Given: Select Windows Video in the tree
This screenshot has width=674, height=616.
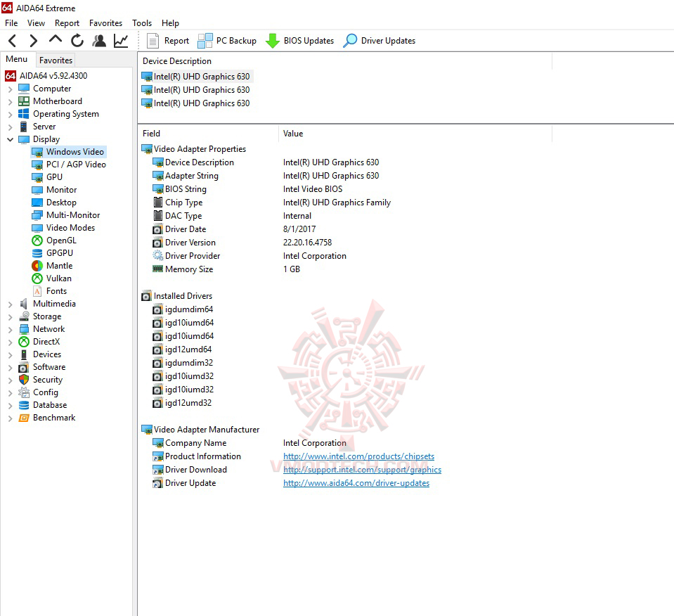Looking at the screenshot, I should (69, 152).
